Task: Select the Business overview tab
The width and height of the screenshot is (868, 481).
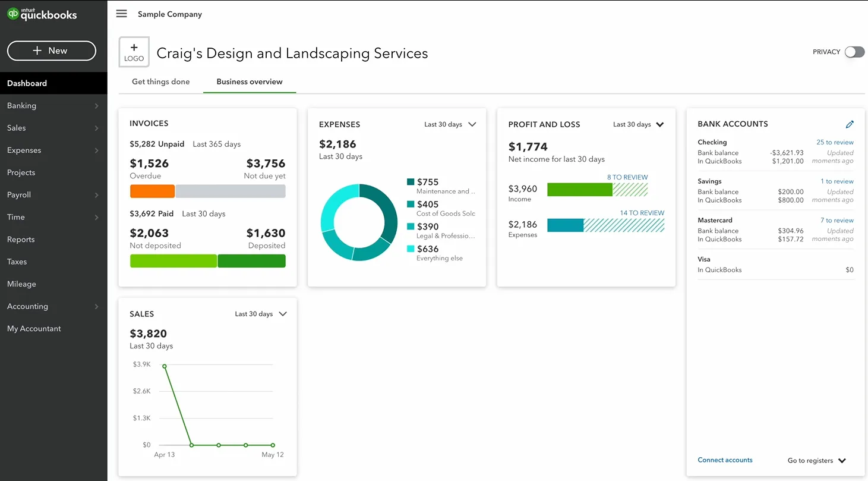Action: 250,81
